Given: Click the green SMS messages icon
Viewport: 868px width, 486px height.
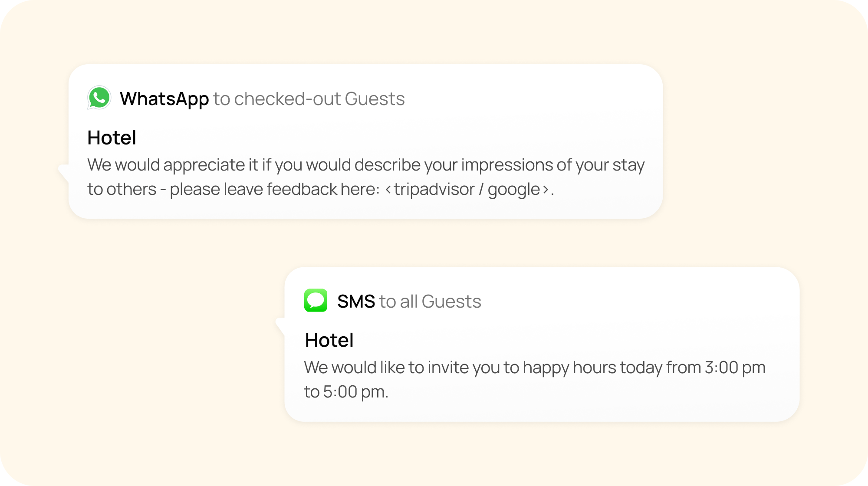Looking at the screenshot, I should (316, 300).
